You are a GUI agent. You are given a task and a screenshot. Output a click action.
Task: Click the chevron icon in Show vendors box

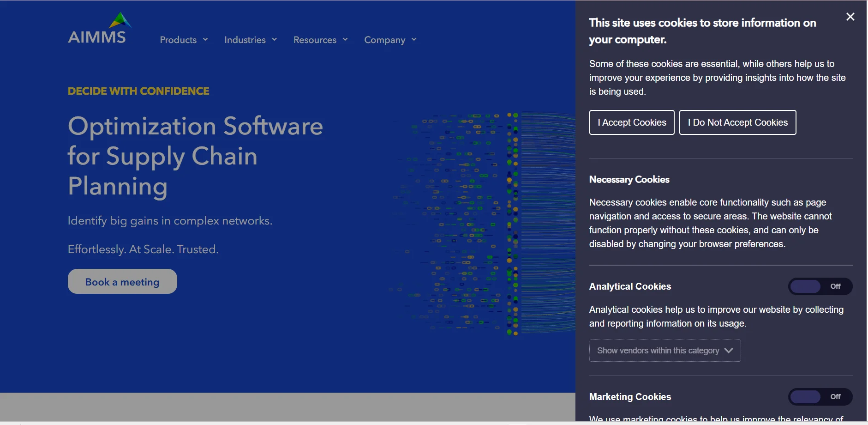[729, 351]
